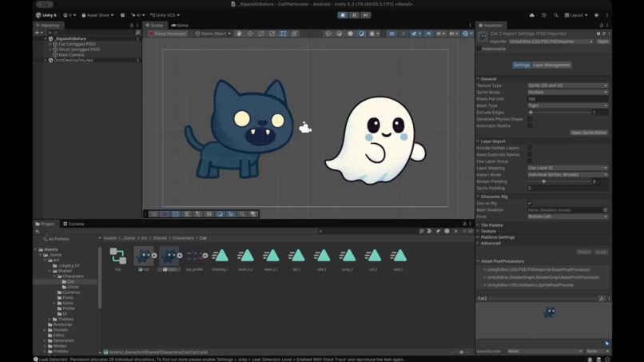This screenshot has height=362, width=644.
Task: Select the Rect tool in Scene toolbar
Action: click(284, 34)
